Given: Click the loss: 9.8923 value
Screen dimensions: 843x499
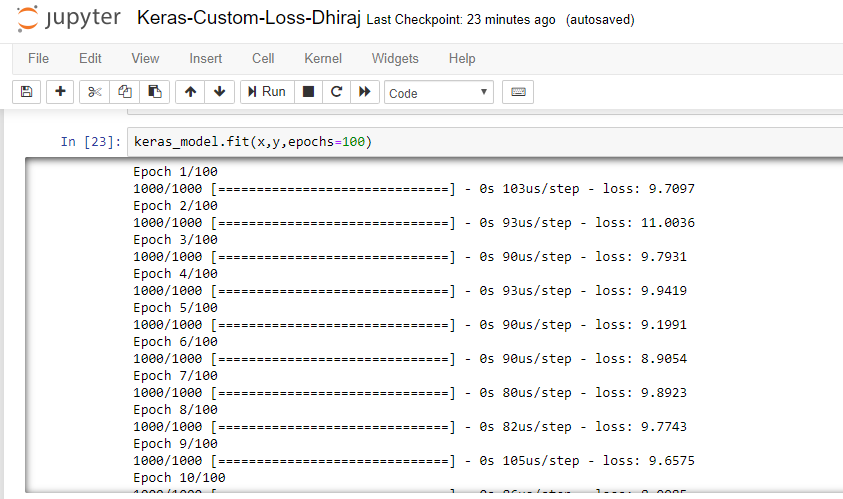Looking at the screenshot, I should click(x=641, y=393).
